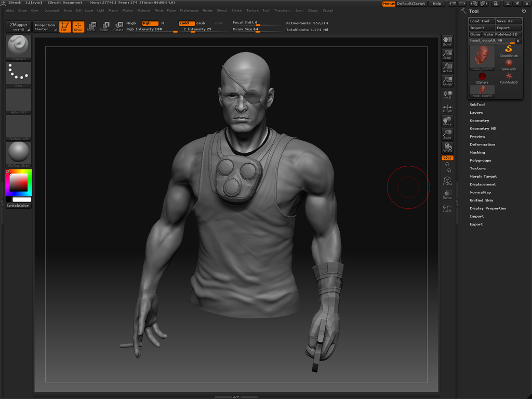Expand the Display Properties subpalette
This screenshot has width=532, height=399.
[x=488, y=208]
